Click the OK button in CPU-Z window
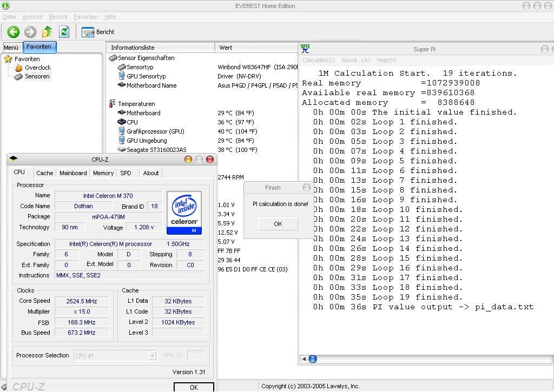Viewport: 554px width, 392px height. tap(194, 387)
